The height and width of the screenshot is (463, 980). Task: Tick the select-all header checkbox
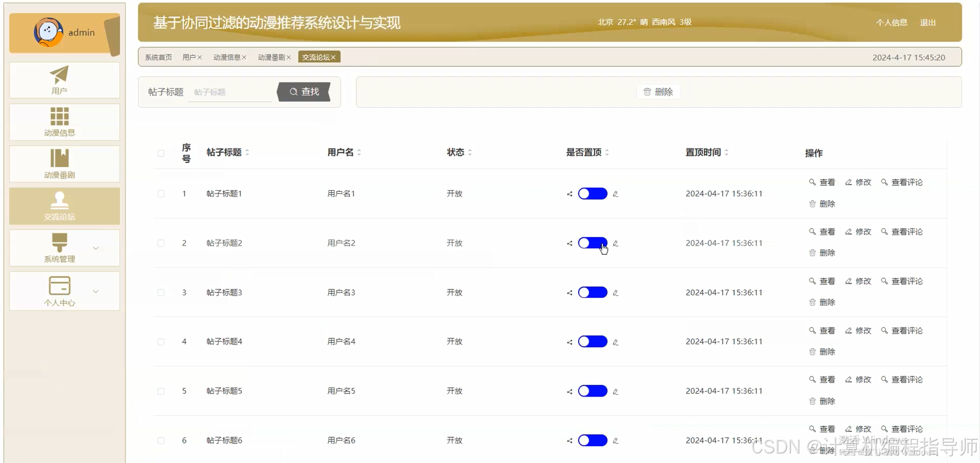(161, 153)
